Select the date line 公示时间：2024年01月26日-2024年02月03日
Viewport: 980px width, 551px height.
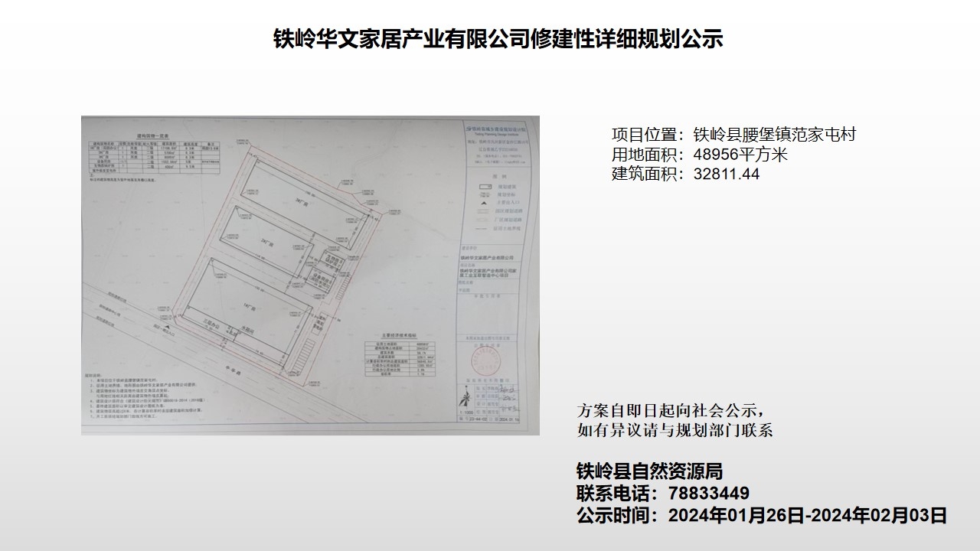[x=762, y=515]
